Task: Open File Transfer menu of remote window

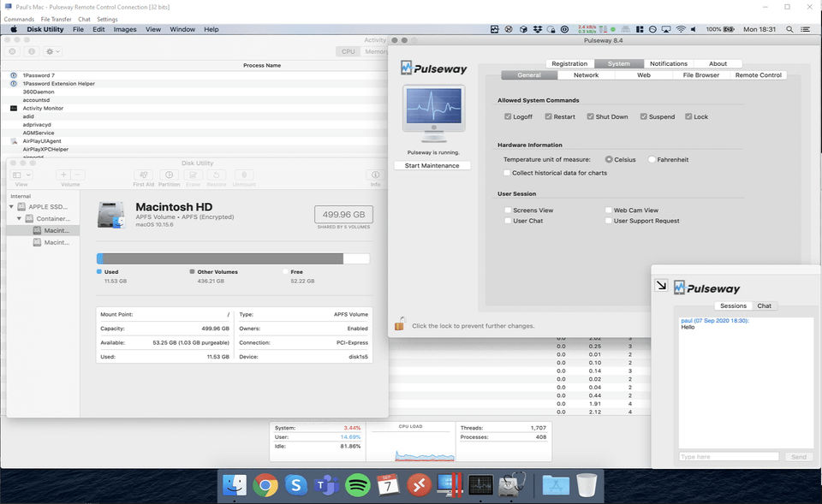Action: [56, 19]
